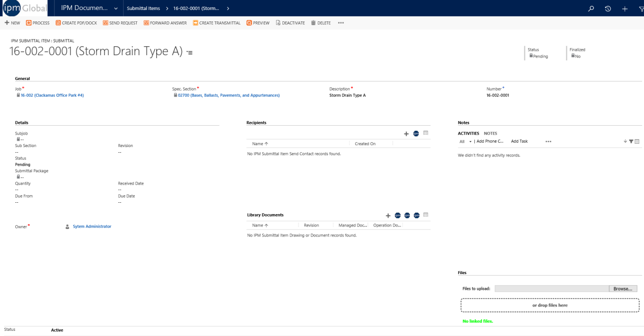Go to Submittal Items breadcrumb
The image size is (644, 336).
pyautogui.click(x=143, y=9)
